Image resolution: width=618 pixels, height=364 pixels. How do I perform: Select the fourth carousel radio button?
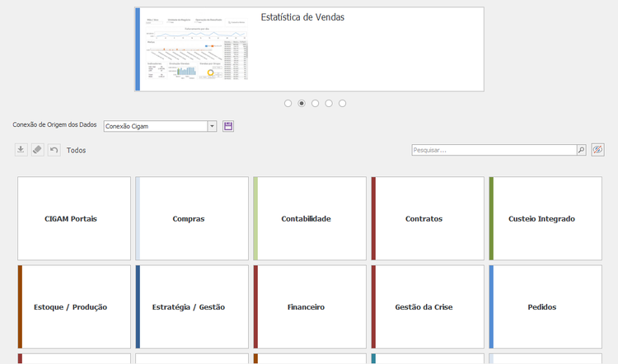(329, 103)
